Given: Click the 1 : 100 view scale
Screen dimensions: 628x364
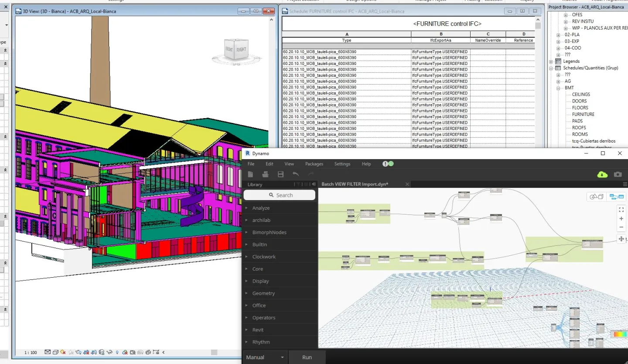Looking at the screenshot, I should pyautogui.click(x=31, y=353).
